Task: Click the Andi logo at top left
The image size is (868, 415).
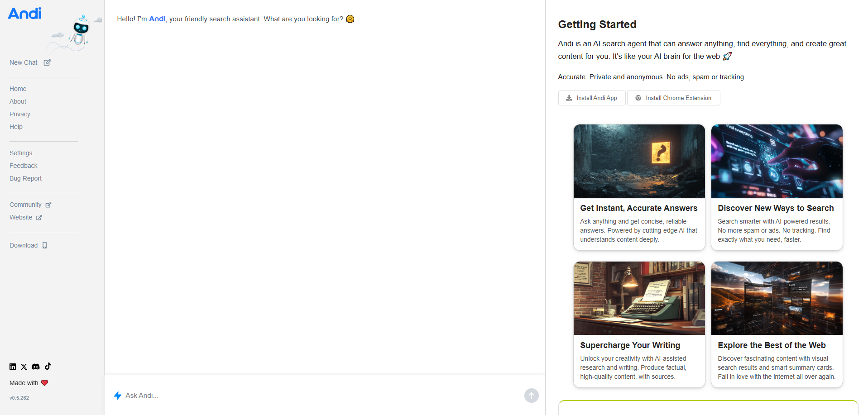Action: tap(25, 14)
